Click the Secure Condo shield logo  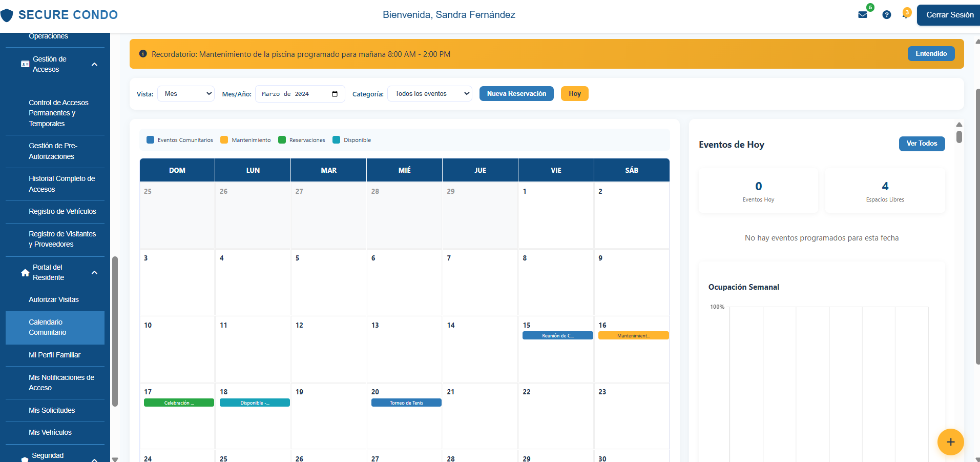click(x=7, y=15)
